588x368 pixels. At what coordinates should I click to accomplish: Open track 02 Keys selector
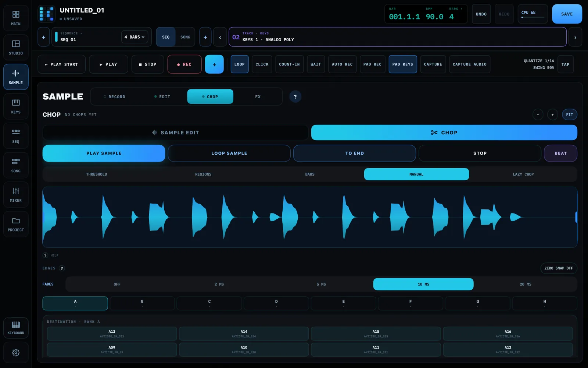click(x=397, y=37)
